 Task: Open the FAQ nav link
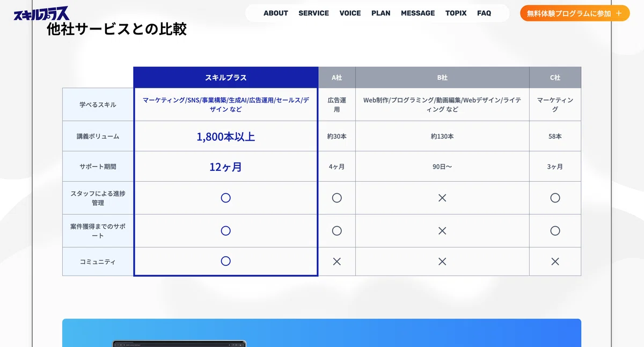(484, 13)
